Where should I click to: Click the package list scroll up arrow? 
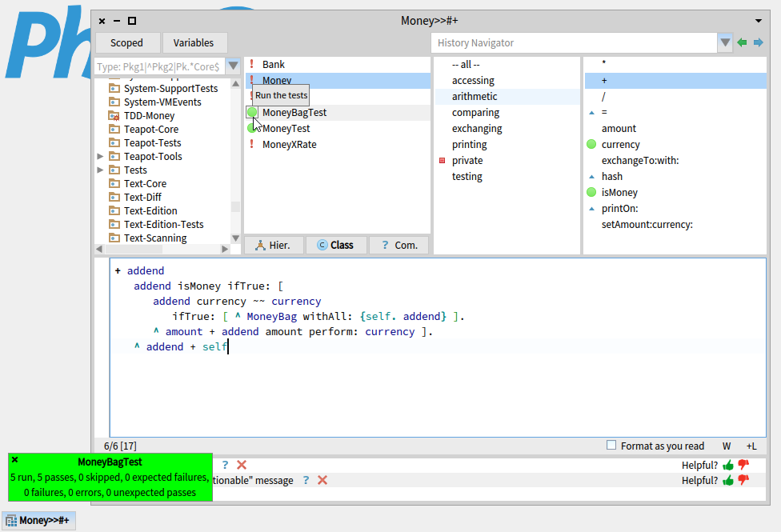(x=235, y=84)
